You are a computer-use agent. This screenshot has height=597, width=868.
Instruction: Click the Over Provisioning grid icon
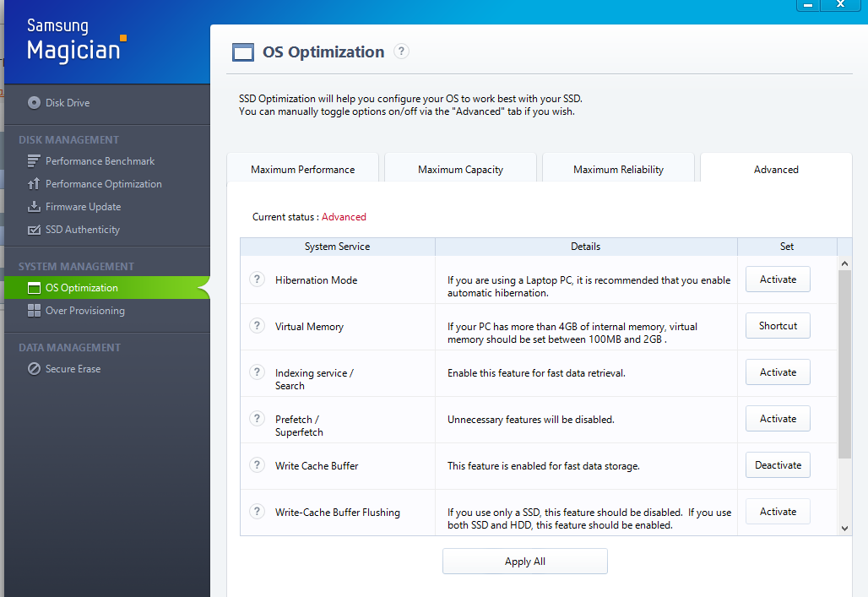click(34, 311)
